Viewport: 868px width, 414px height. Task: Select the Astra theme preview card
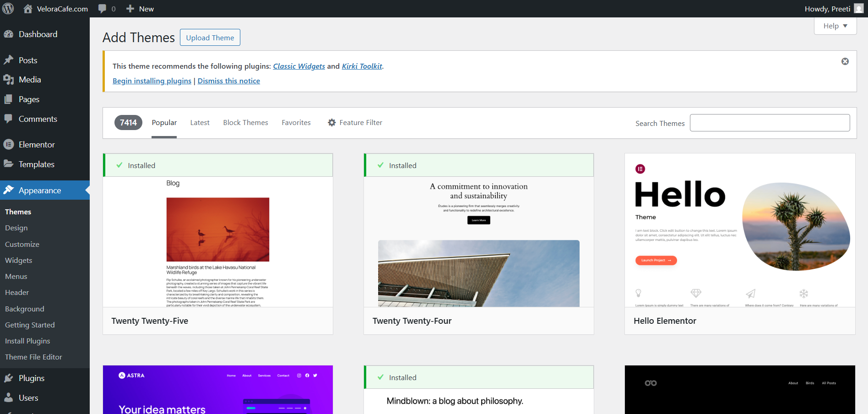click(x=218, y=390)
